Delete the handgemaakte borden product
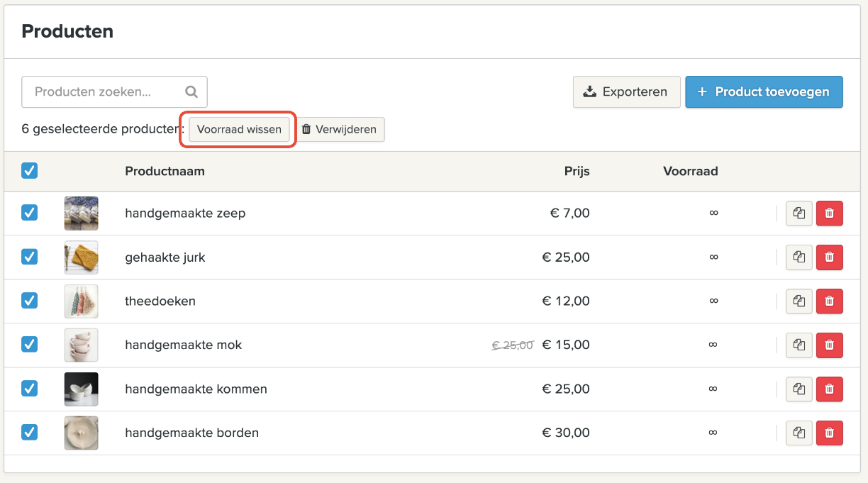Screen dimensions: 868x483 click(830, 433)
